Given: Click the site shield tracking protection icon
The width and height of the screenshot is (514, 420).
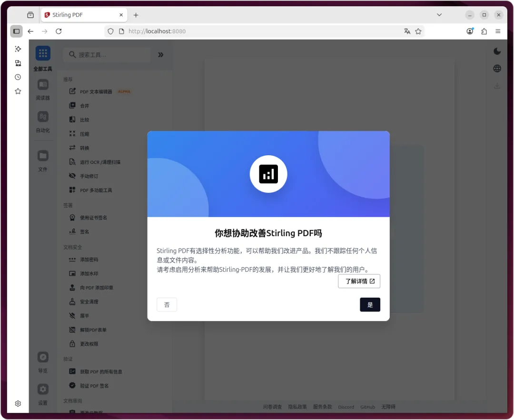Looking at the screenshot, I should point(111,31).
